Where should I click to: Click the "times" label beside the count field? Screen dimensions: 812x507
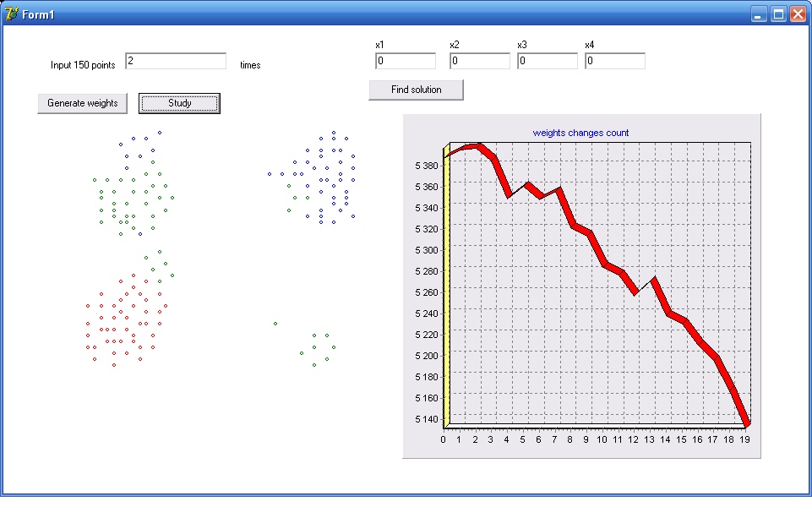point(250,65)
